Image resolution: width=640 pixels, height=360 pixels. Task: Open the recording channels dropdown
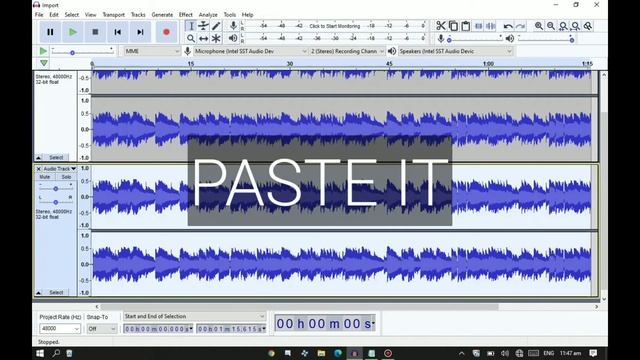click(347, 51)
